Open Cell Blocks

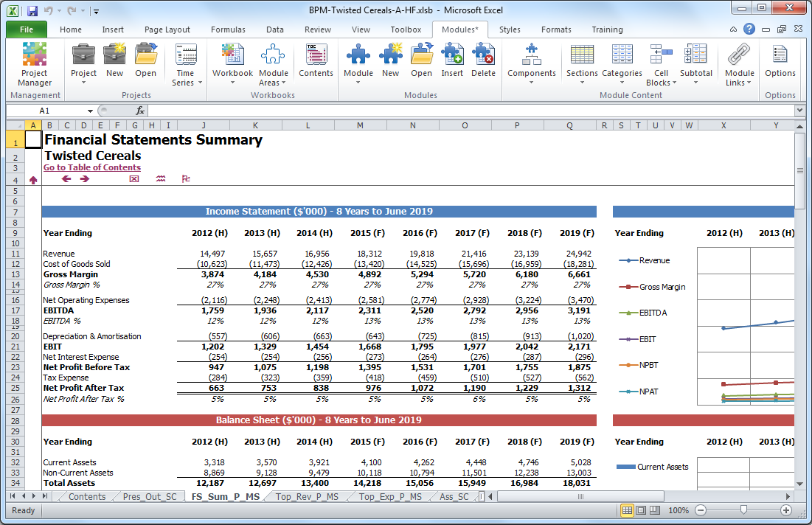click(x=662, y=64)
